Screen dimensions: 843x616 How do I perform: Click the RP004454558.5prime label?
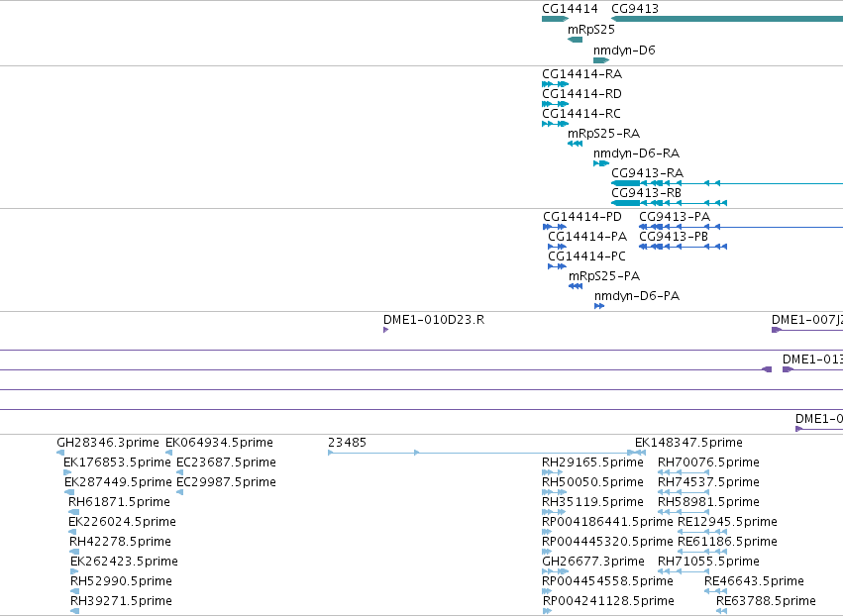607,581
